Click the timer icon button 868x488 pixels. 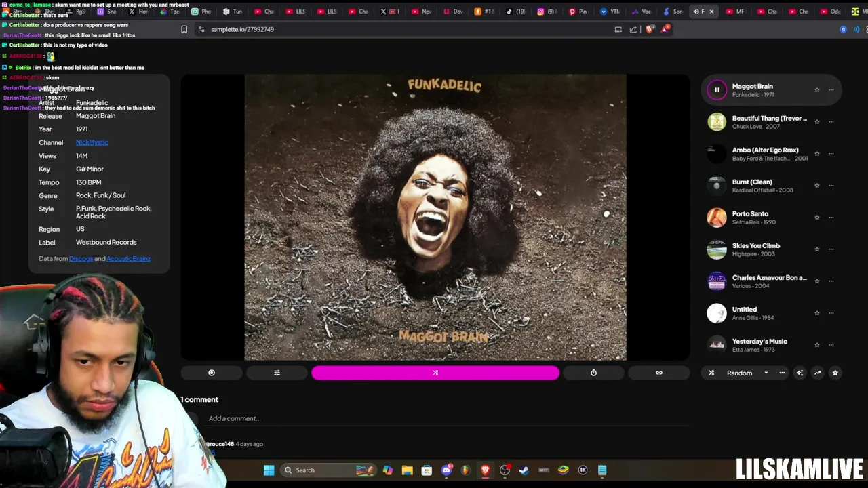point(593,373)
